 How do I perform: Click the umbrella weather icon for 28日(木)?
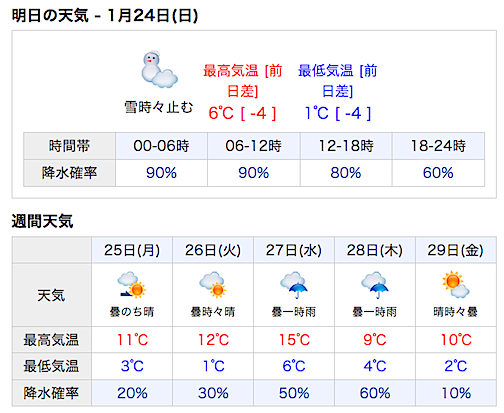pyautogui.click(x=375, y=285)
